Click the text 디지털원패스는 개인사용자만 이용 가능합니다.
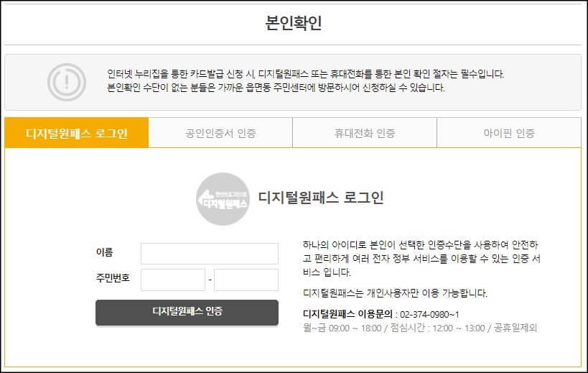 (x=396, y=293)
